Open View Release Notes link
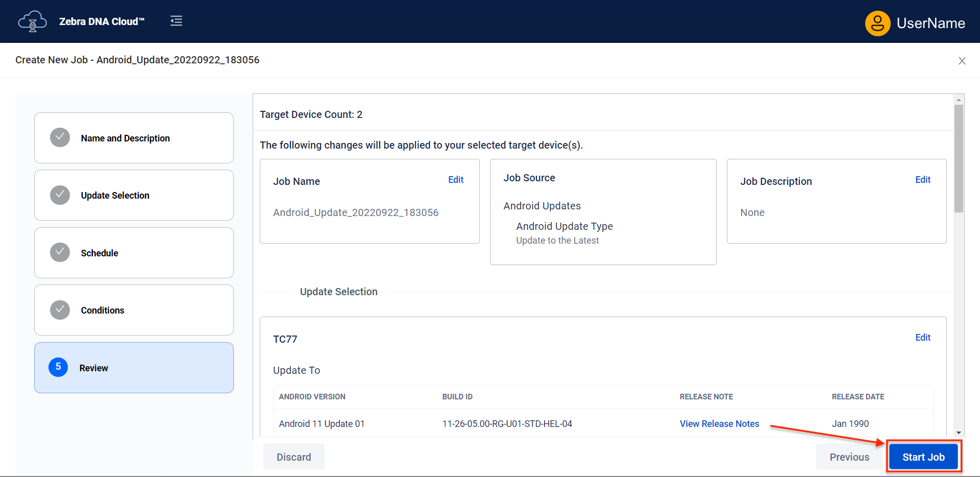The width and height of the screenshot is (980, 477). click(719, 424)
